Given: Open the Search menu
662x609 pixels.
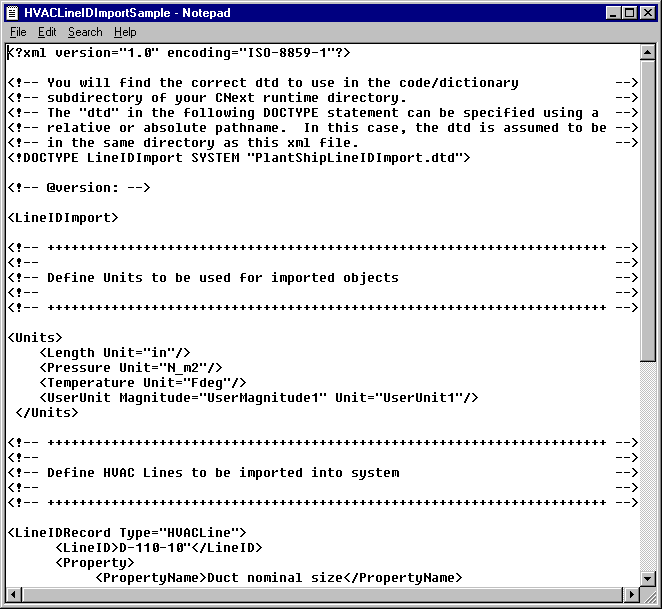Looking at the screenshot, I should pyautogui.click(x=85, y=32).
